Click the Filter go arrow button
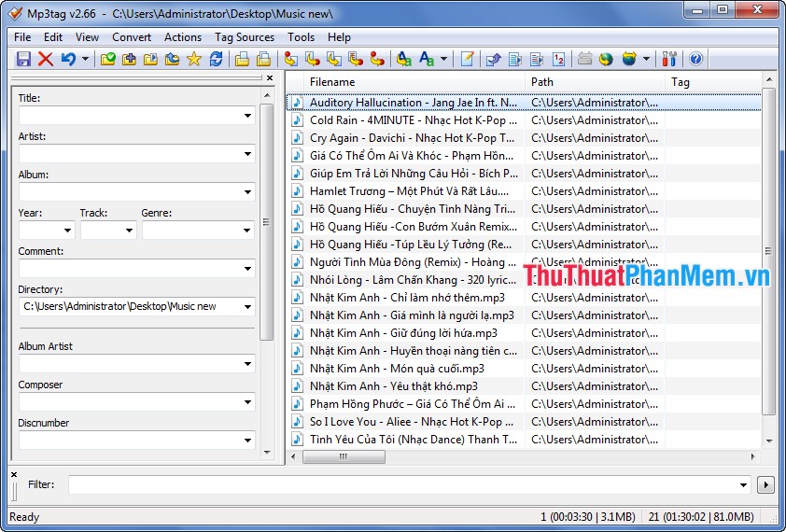This screenshot has height=532, width=786. point(765,485)
